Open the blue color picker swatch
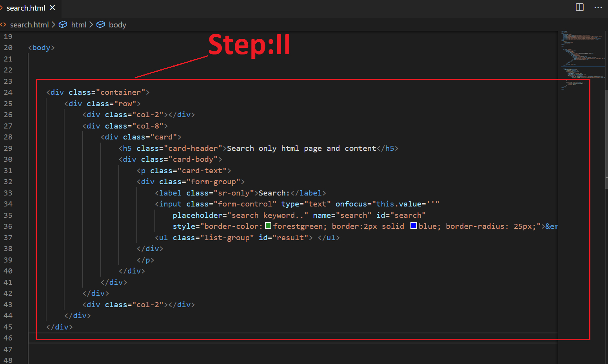 414,226
